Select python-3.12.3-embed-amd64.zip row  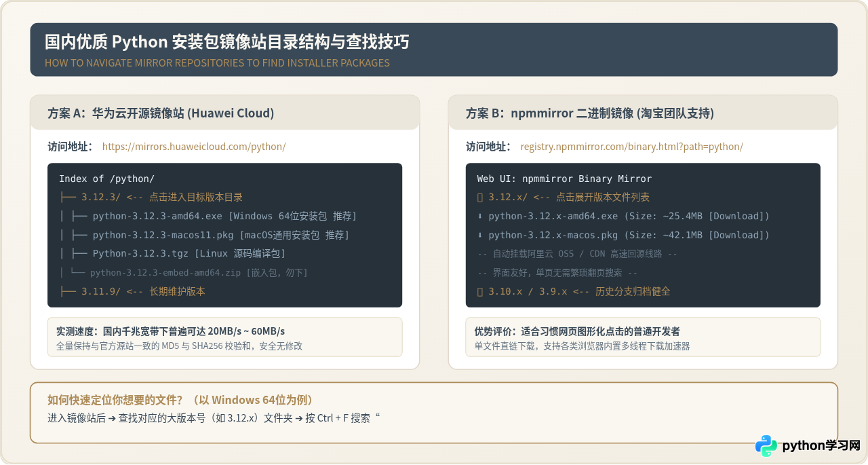tap(199, 273)
